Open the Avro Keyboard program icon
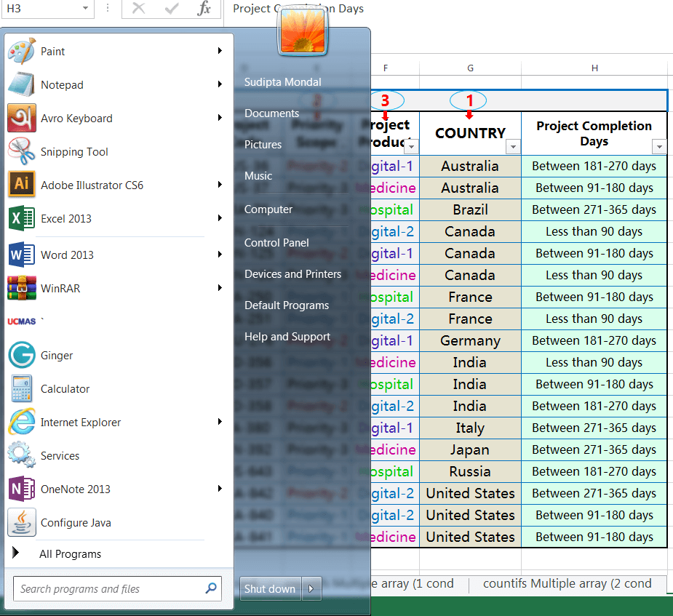The width and height of the screenshot is (673, 616). click(21, 119)
